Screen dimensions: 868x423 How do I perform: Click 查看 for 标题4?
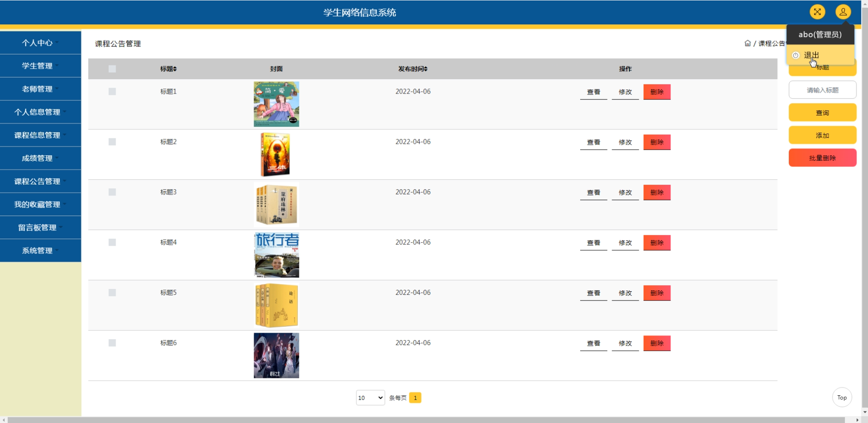click(594, 242)
